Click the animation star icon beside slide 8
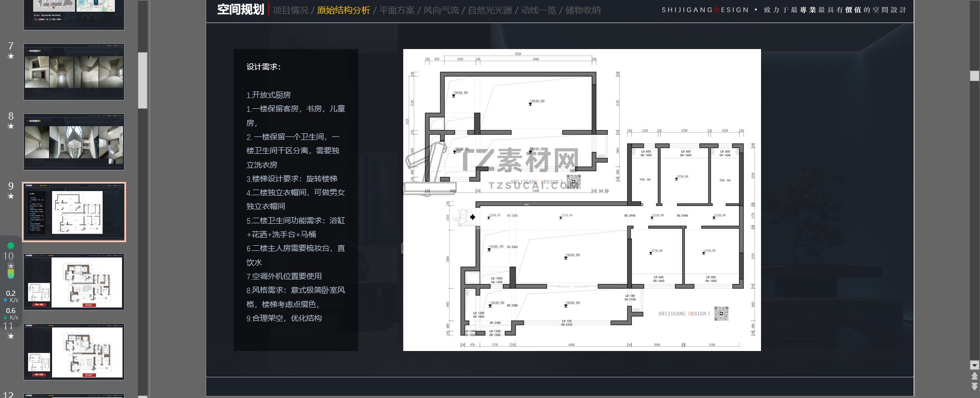 11,126
